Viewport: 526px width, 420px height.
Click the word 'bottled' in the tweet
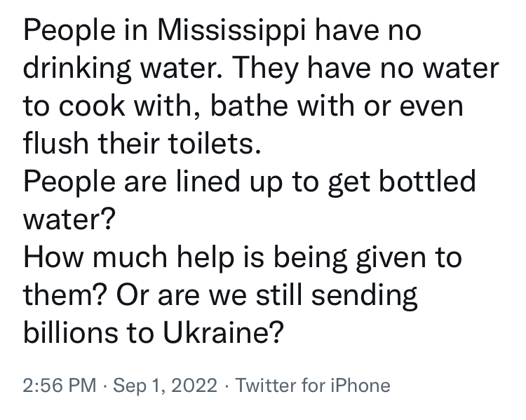point(427,181)
